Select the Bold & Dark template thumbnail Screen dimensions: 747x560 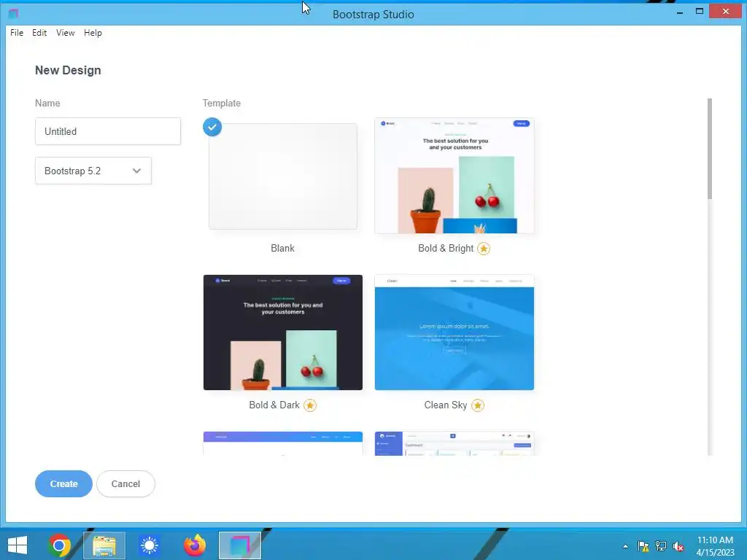point(283,332)
